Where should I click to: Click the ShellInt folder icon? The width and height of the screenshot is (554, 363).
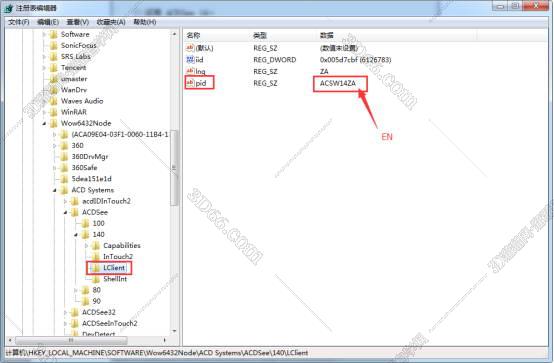pyautogui.click(x=96, y=279)
